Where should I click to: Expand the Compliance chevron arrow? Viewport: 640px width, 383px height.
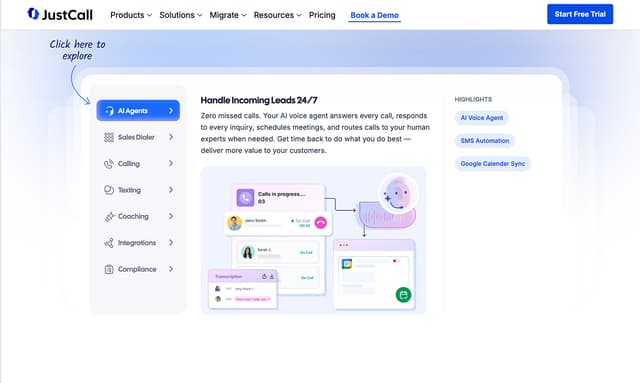coord(171,269)
